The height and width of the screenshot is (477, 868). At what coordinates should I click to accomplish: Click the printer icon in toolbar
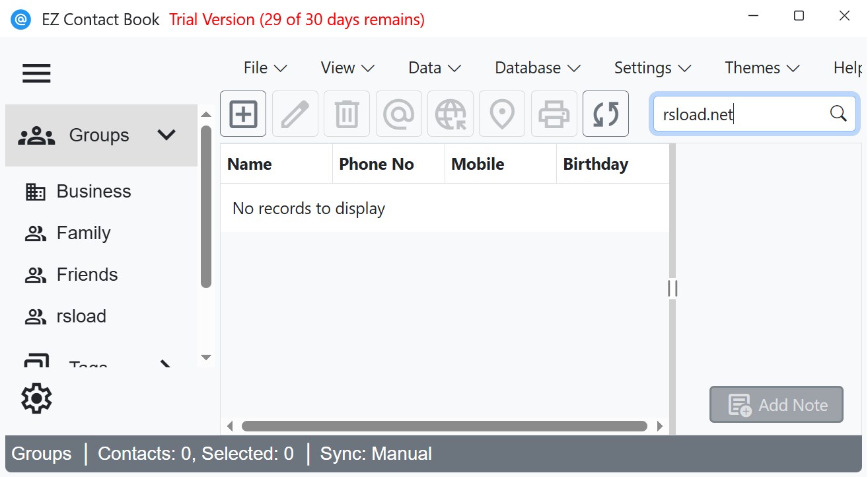554,114
